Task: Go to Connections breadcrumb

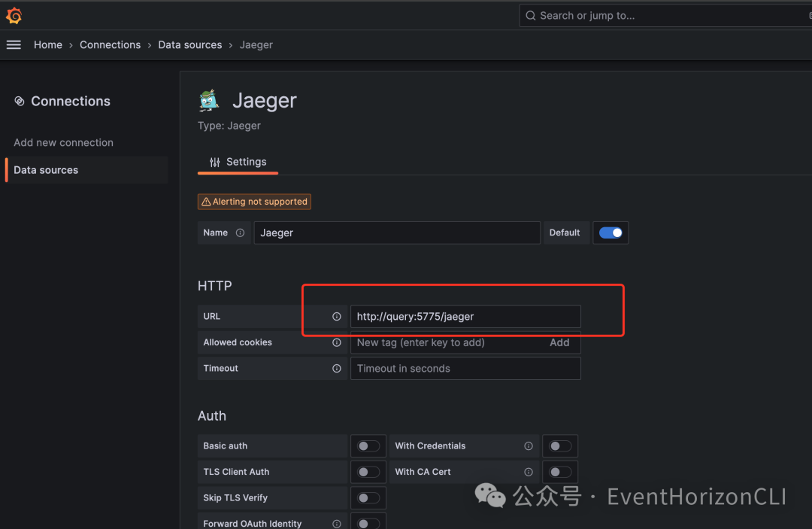Action: click(111, 45)
